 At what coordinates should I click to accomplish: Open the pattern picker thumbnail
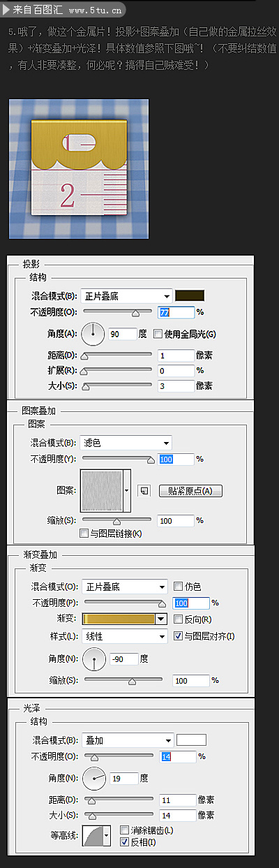(x=102, y=491)
